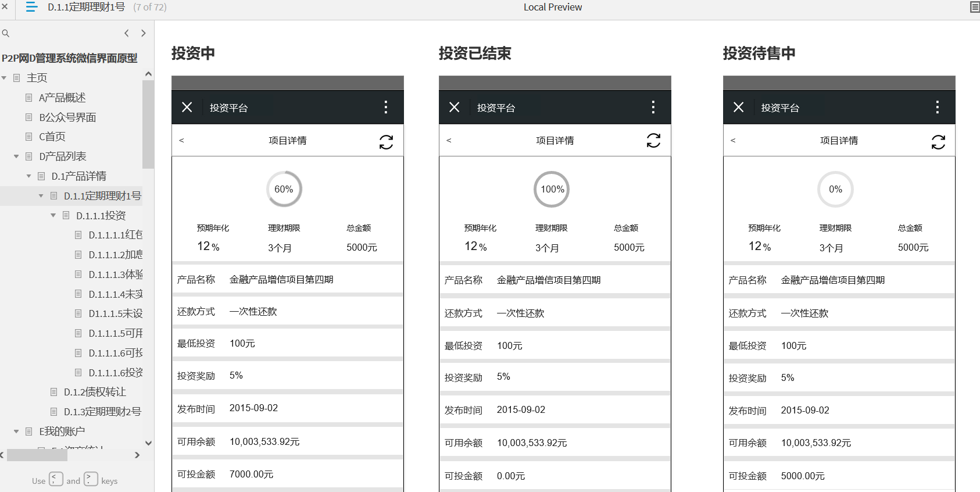Click back arrow in 投资已结束 项目详情 header
This screenshot has height=492, width=980.
[x=449, y=140]
